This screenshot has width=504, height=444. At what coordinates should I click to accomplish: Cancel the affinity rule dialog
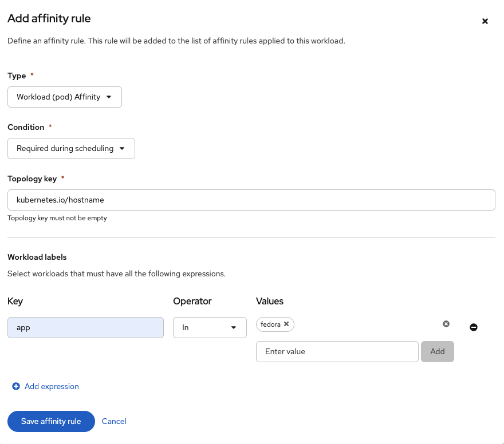point(114,421)
